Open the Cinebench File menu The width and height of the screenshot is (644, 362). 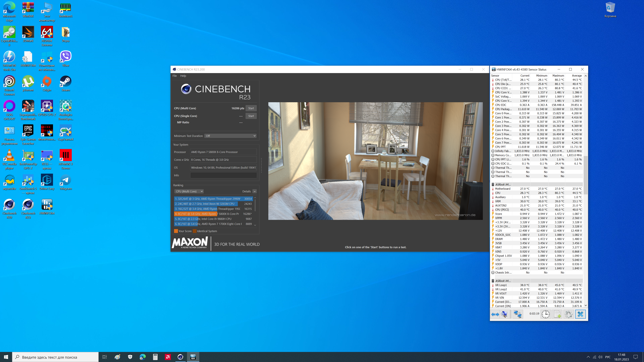point(174,76)
